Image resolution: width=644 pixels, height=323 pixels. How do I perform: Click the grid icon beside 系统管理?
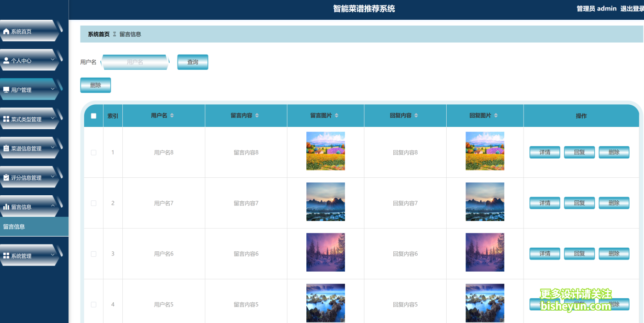pyautogui.click(x=6, y=255)
